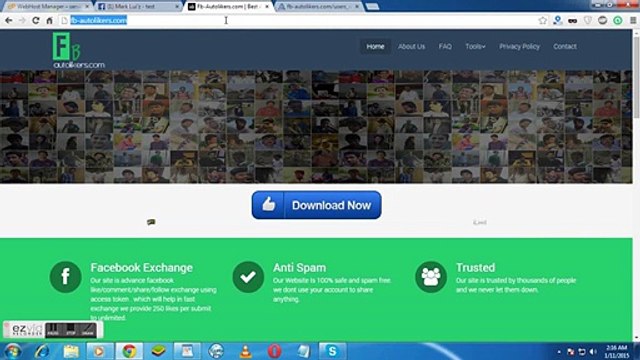
Task: Open Windows Explorer folder from taskbar
Action: (71, 351)
